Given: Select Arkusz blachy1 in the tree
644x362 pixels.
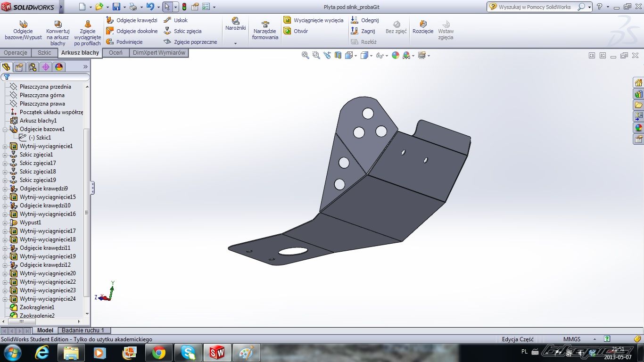Looking at the screenshot, I should [38, 121].
